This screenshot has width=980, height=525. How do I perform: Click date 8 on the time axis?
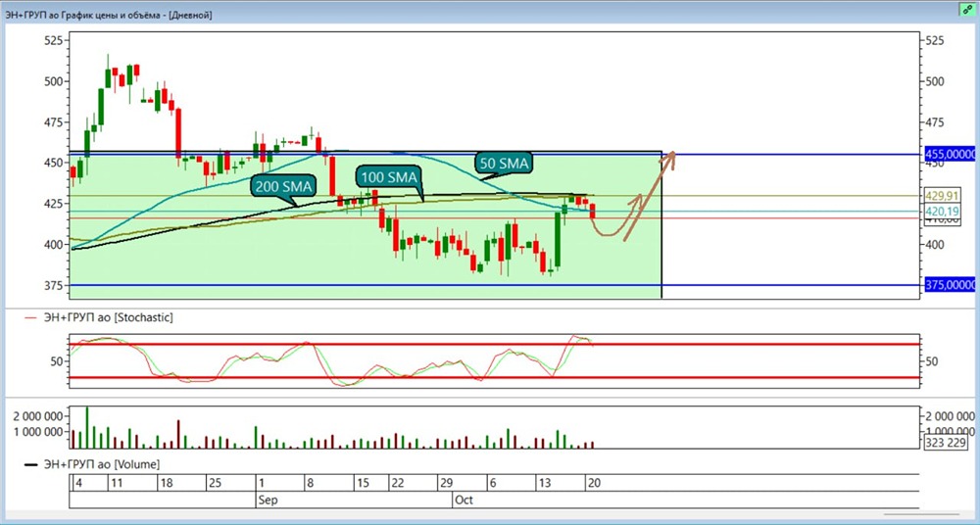[309, 484]
